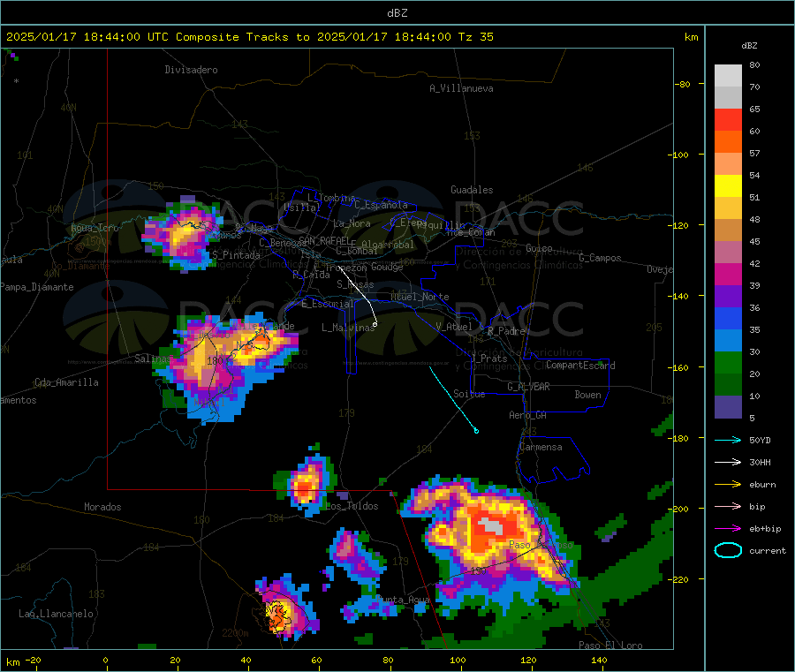Screen dimensions: 795x672
Task: Click the magenta eb+bip arrow legend icon
Action: (x=728, y=529)
